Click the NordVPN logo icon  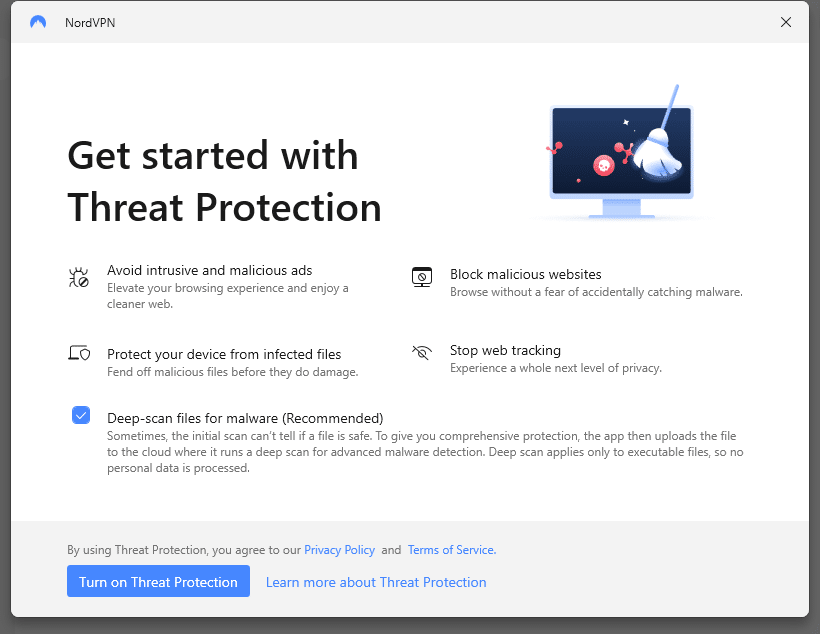[38, 22]
